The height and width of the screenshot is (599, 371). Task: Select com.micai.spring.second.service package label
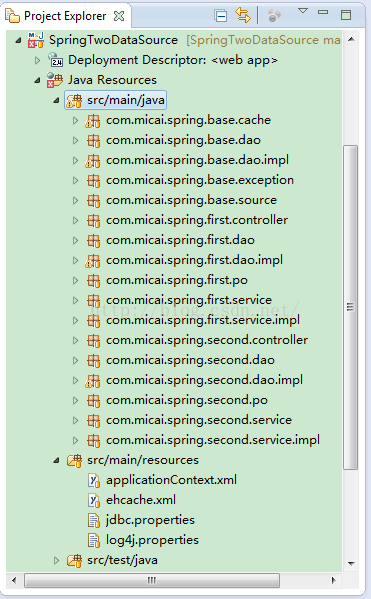(x=199, y=420)
